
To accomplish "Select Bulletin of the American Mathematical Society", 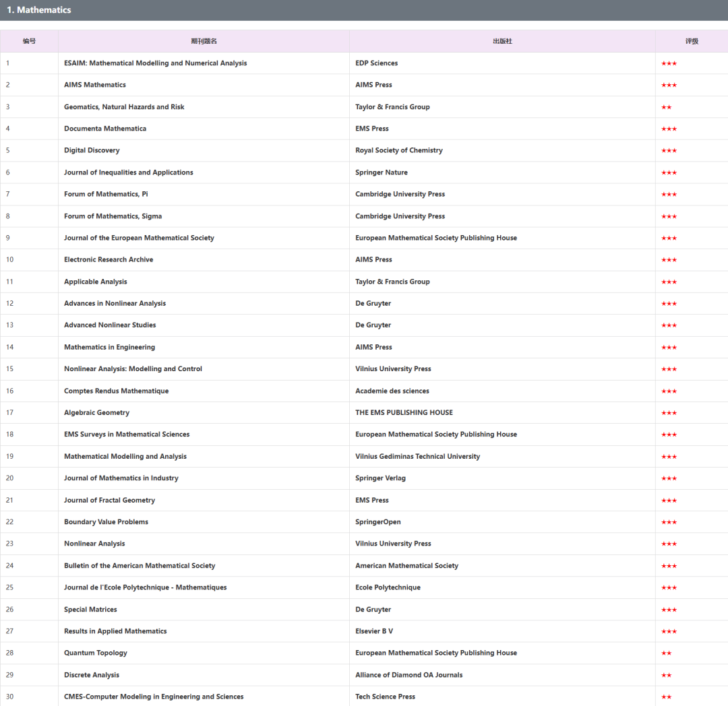I will pos(140,566).
